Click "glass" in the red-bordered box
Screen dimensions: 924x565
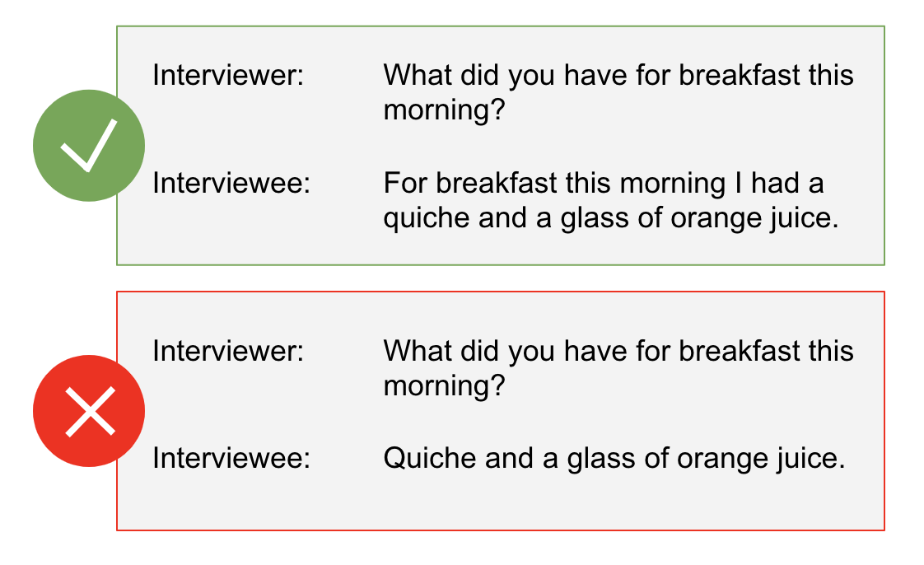tap(601, 459)
